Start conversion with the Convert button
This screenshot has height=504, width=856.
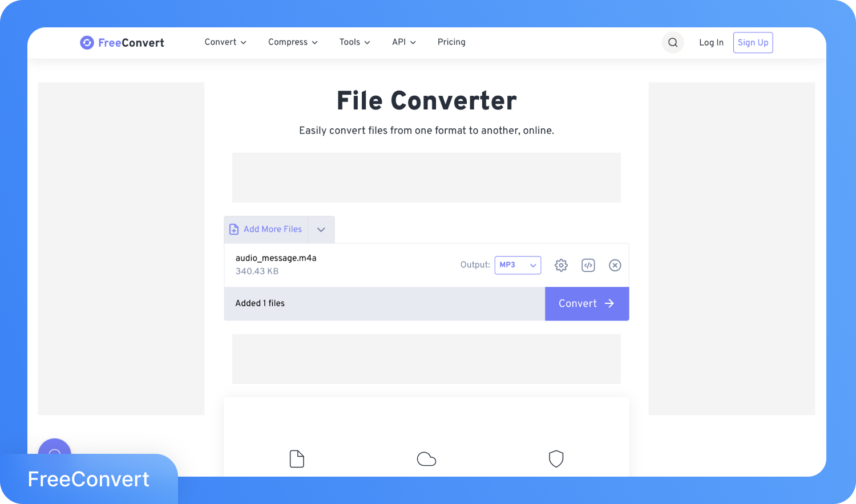click(587, 304)
